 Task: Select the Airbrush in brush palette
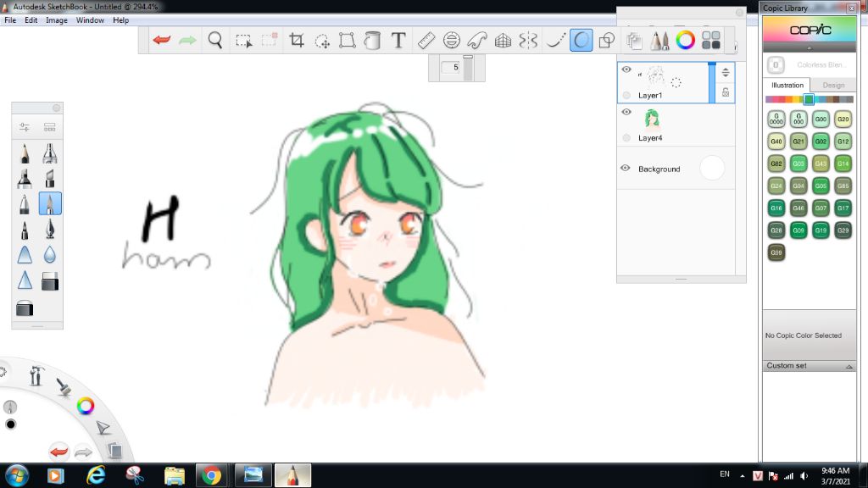(50, 153)
